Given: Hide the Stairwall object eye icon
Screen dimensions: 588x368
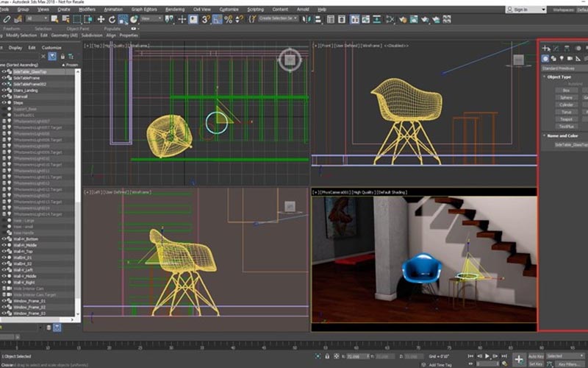Looking at the screenshot, I should pos(4,96).
